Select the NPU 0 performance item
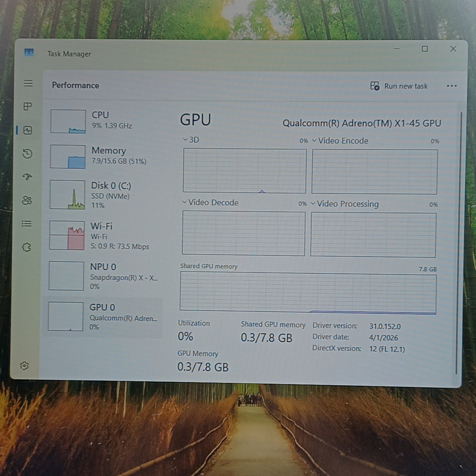The height and width of the screenshot is (476, 476). click(x=104, y=276)
